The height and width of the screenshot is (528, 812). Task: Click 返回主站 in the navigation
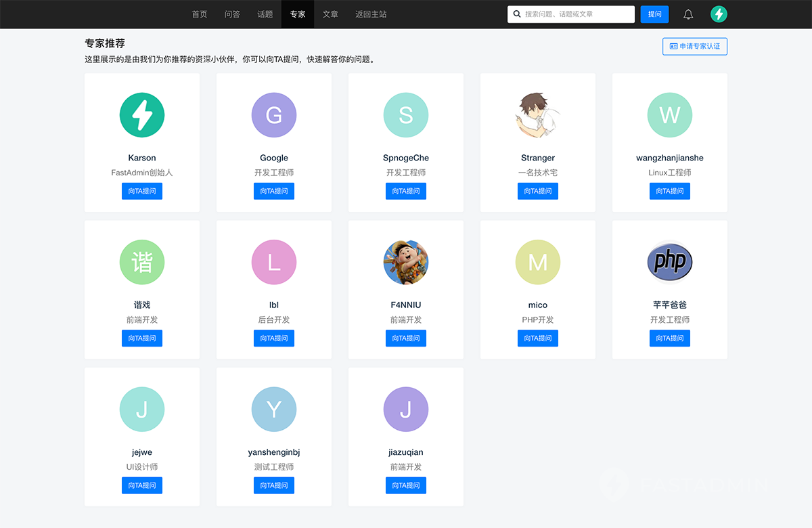tap(371, 14)
